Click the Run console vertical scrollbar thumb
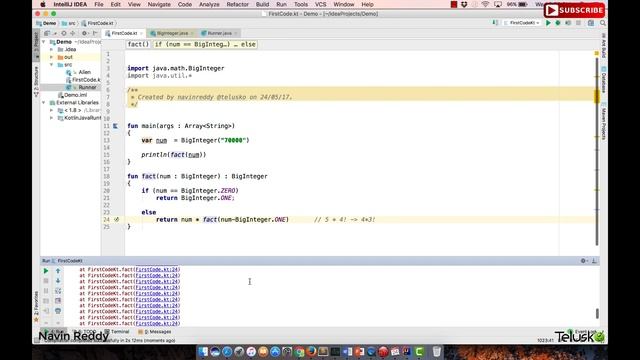Viewport: 640px width, 360px height. coord(597,313)
